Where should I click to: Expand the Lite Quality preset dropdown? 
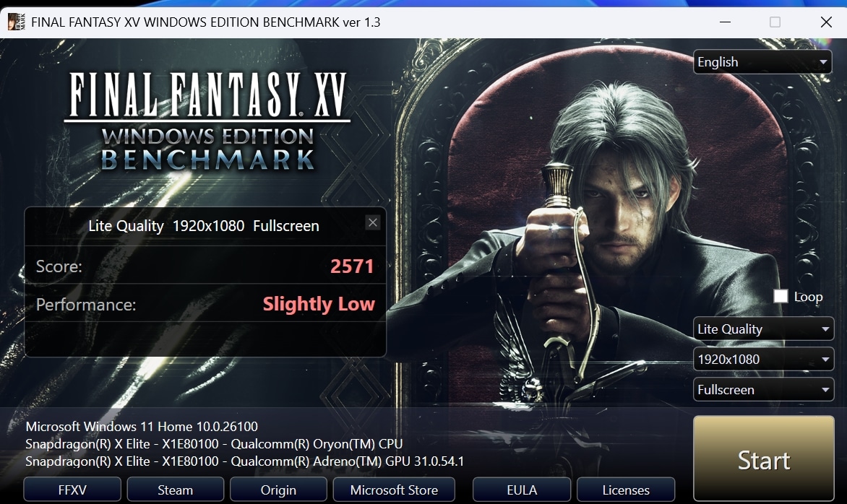[x=762, y=329]
